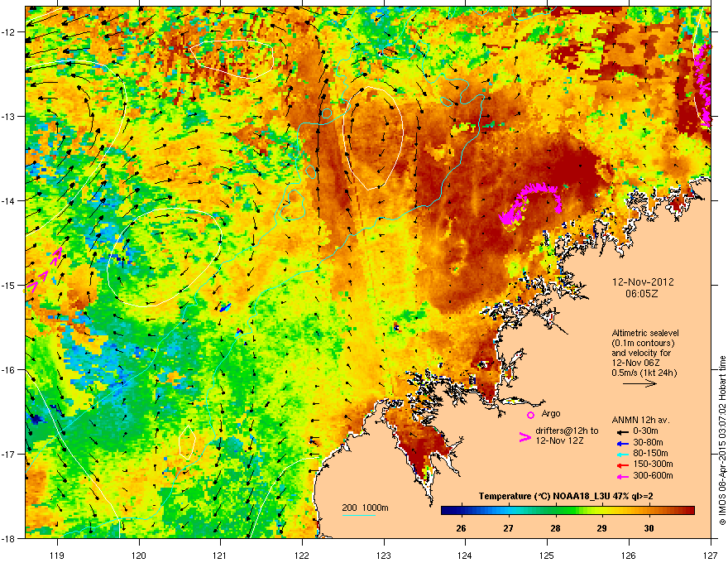This screenshot has height=563, width=728.
Task: Click the longitude axis label 126
Action: 629,555
